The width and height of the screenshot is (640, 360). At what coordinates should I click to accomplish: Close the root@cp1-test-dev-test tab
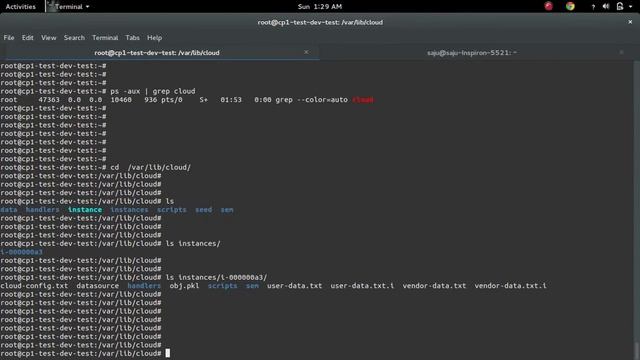pyautogui.click(x=306, y=52)
